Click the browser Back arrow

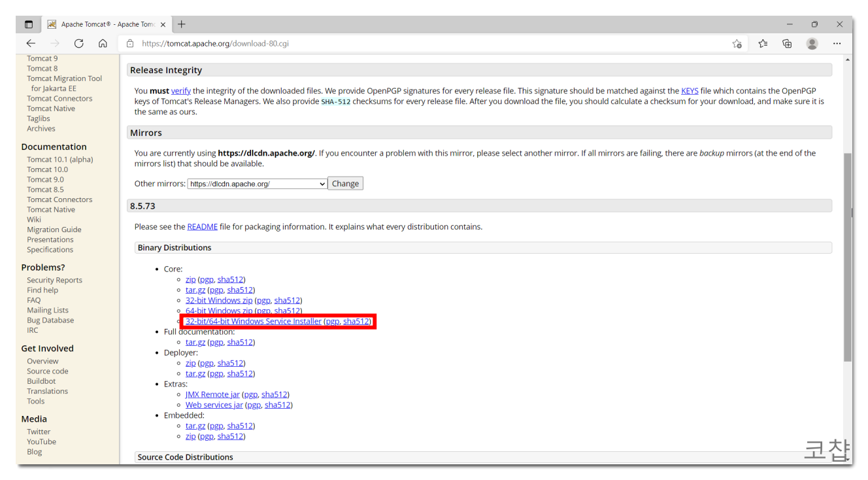point(31,44)
